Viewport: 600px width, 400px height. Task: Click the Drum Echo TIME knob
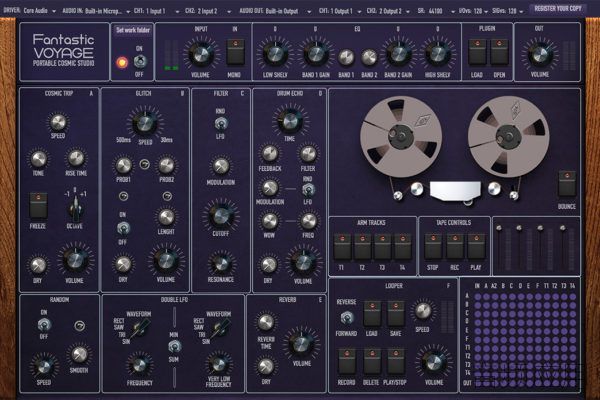tap(290, 122)
